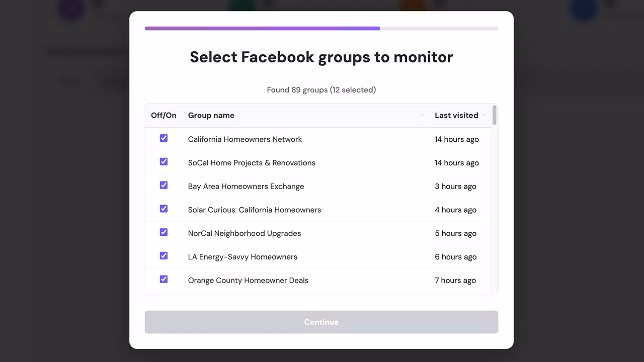Toggle SoCal Home Projects & Renovations checkbox
This screenshot has width=644, height=362.
pyautogui.click(x=164, y=162)
